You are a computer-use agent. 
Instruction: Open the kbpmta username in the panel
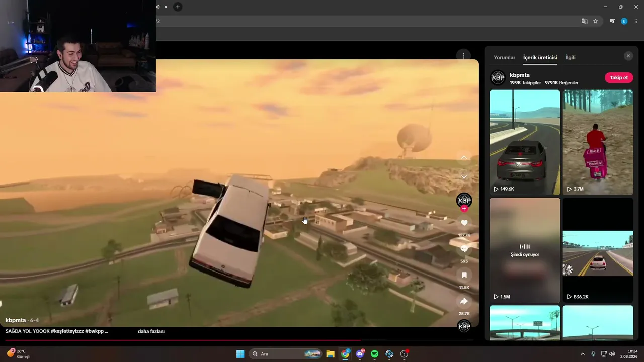(x=519, y=75)
